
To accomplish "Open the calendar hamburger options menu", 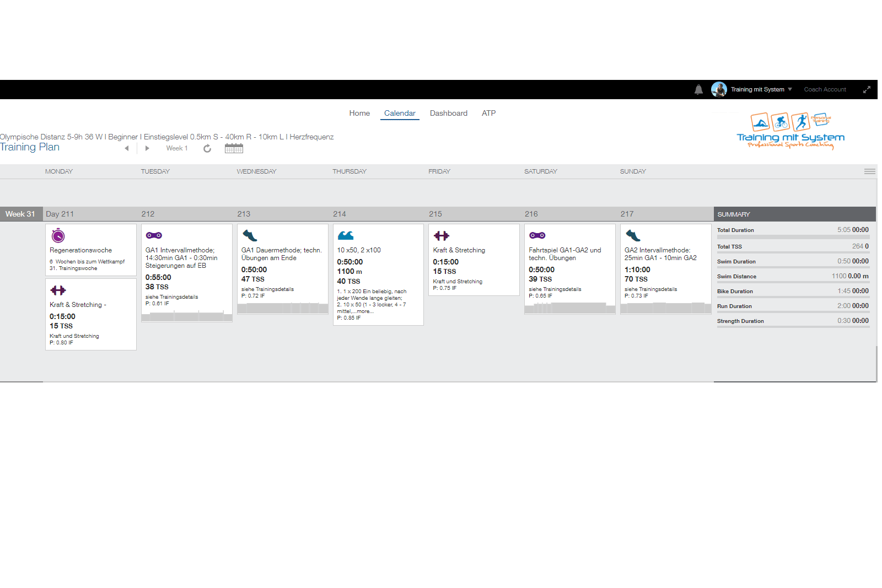I will [869, 171].
